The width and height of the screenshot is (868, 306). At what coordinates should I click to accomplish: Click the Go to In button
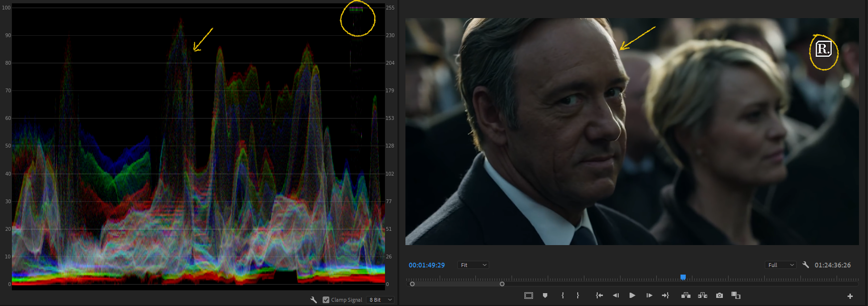coord(600,296)
